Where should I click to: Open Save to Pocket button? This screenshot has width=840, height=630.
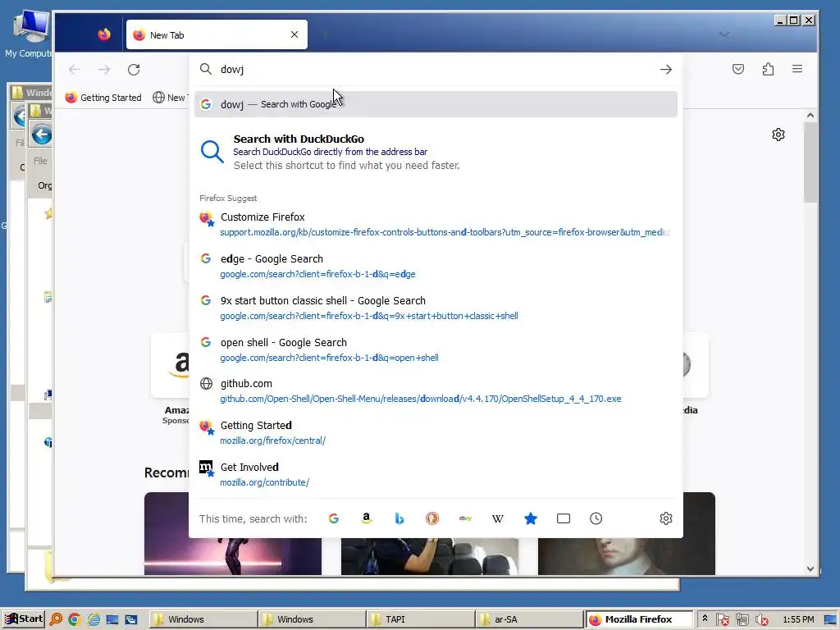(x=738, y=69)
